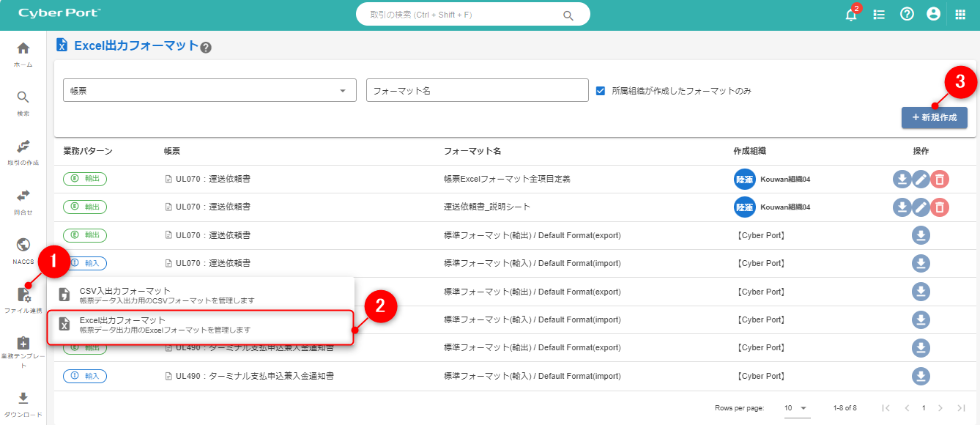The width and height of the screenshot is (980, 425).
Task: Open the help question mark icon in header
Action: pos(907,14)
